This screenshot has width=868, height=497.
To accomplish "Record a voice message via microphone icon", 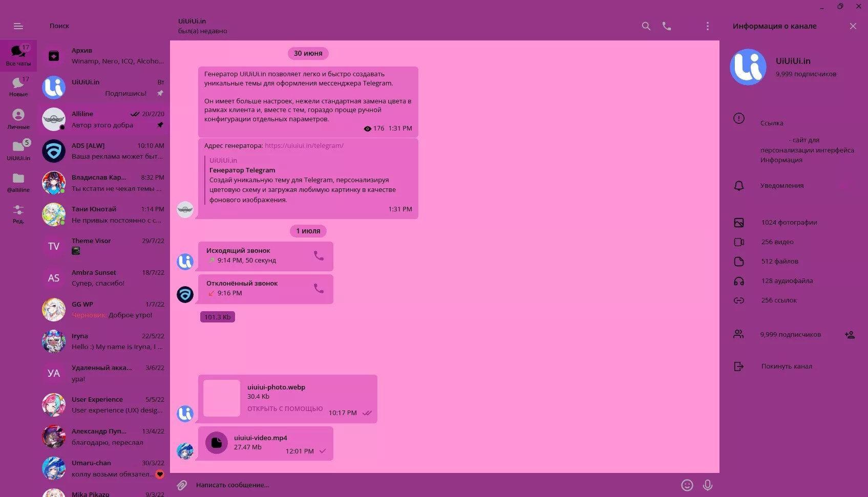I will coord(708,485).
